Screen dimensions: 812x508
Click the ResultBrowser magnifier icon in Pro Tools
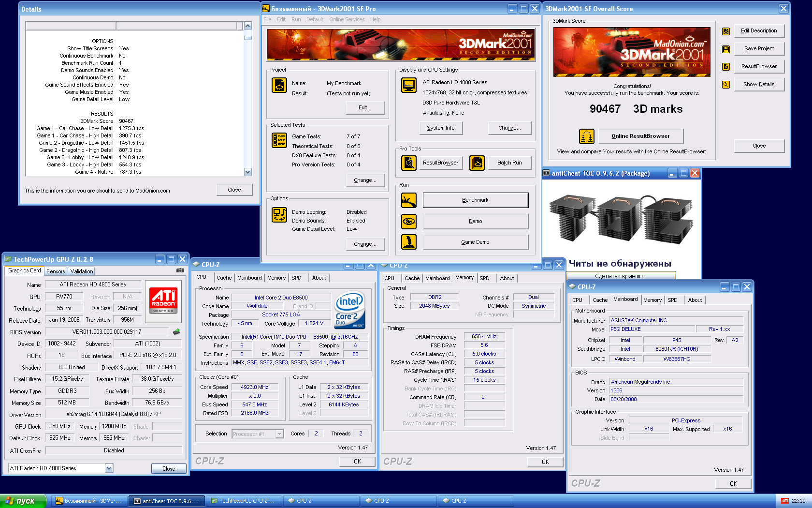coord(409,163)
